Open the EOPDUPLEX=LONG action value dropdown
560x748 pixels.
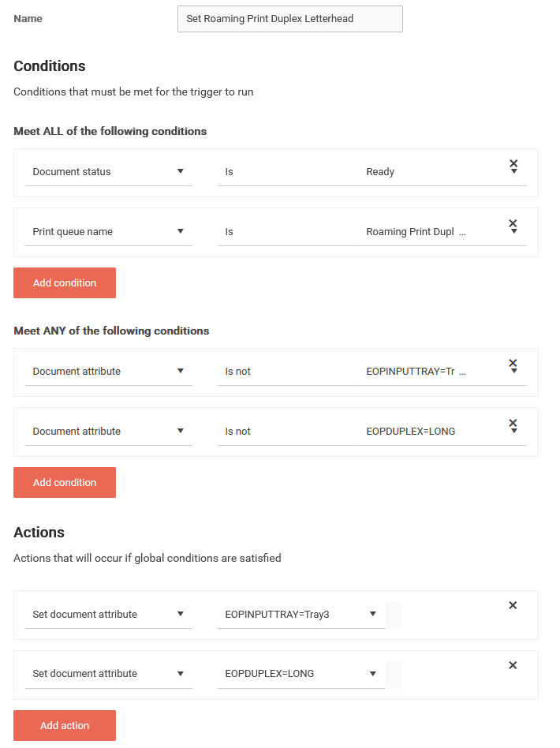pos(301,674)
